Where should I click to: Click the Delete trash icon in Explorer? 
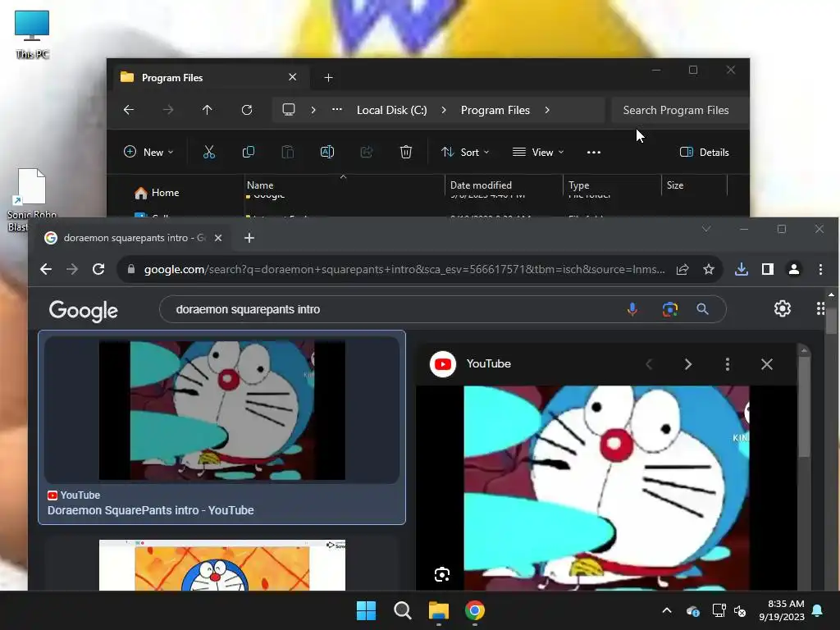tap(406, 152)
